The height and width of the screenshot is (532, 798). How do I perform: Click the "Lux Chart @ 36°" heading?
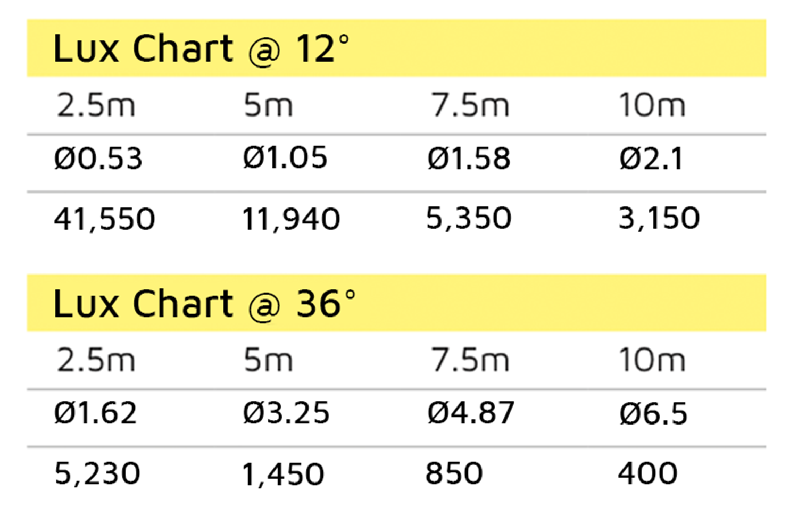(204, 304)
